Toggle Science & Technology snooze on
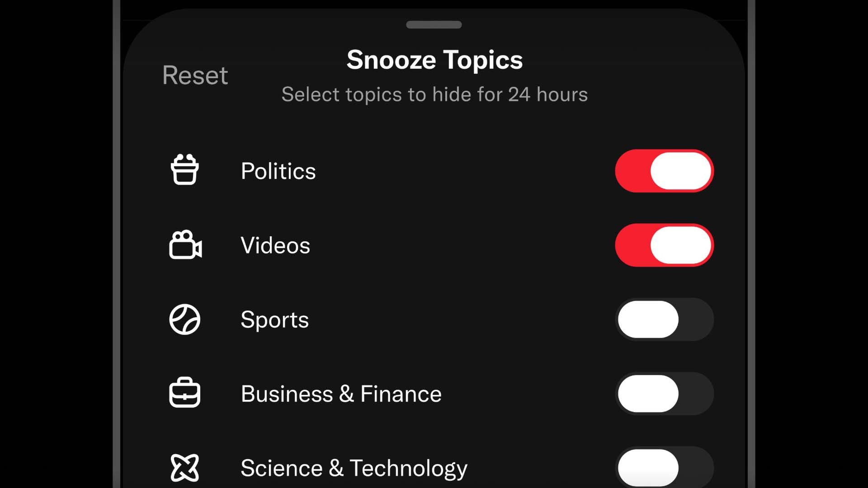This screenshot has height=488, width=868. [x=664, y=467]
